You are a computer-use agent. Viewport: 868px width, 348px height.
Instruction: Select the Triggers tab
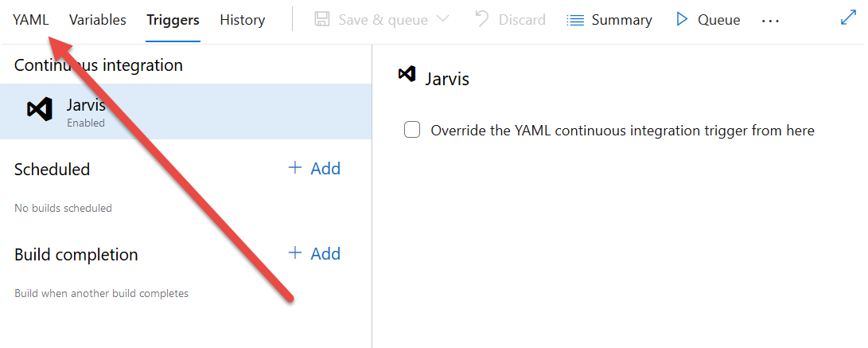click(173, 20)
